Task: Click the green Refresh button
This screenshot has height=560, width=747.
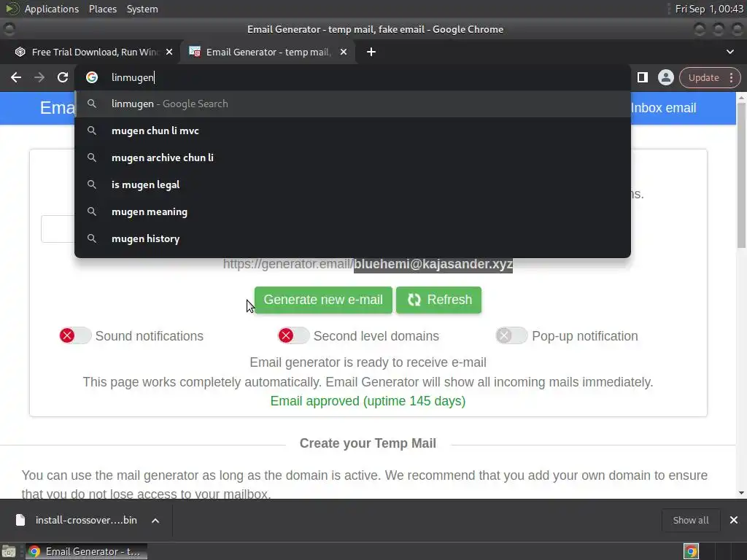Action: [x=438, y=300]
